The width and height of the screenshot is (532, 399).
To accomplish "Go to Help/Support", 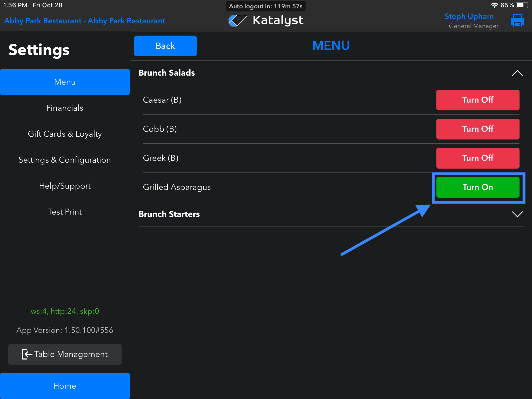I will click(65, 186).
